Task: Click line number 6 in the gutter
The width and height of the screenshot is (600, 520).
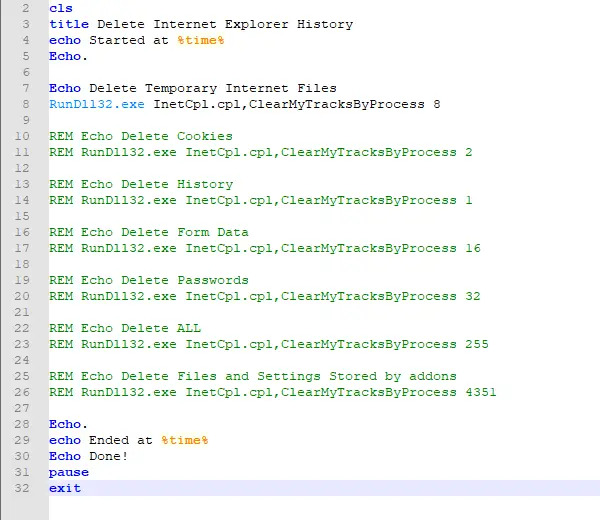Action: [26, 72]
